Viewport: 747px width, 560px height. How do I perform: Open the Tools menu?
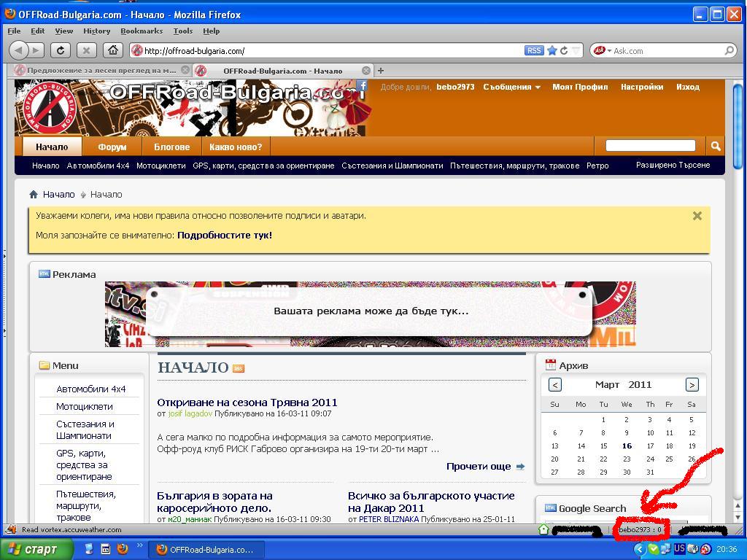pos(183,31)
